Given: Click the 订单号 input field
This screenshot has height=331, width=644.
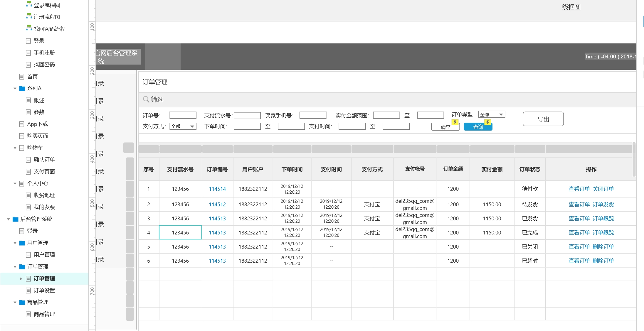Looking at the screenshot, I should click(183, 115).
